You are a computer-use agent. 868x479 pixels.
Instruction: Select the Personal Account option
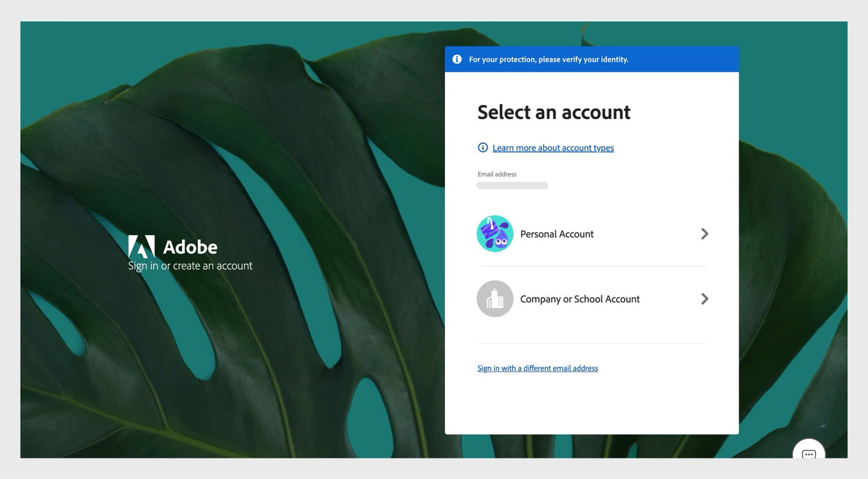pos(557,232)
